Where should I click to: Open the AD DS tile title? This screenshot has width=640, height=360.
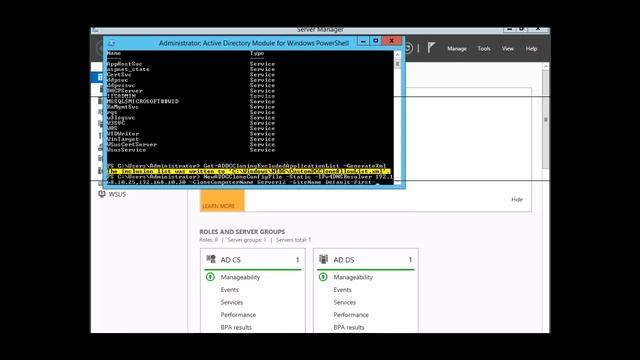click(x=344, y=260)
